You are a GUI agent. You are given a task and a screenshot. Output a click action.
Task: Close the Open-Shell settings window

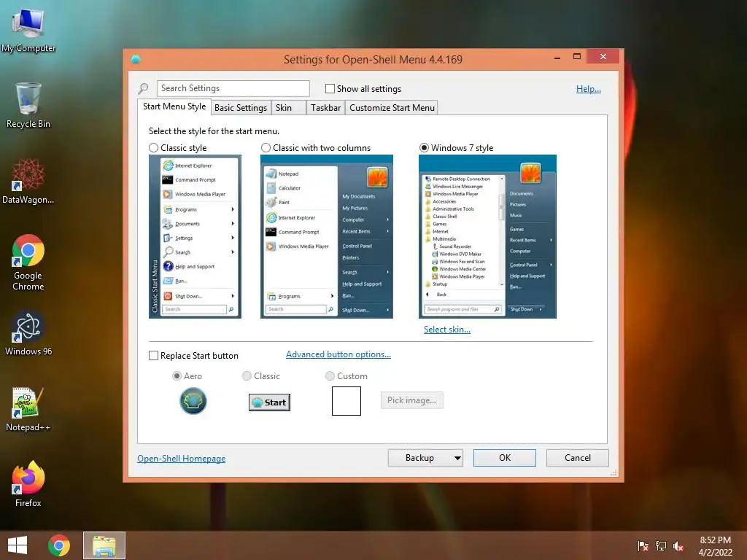click(603, 57)
